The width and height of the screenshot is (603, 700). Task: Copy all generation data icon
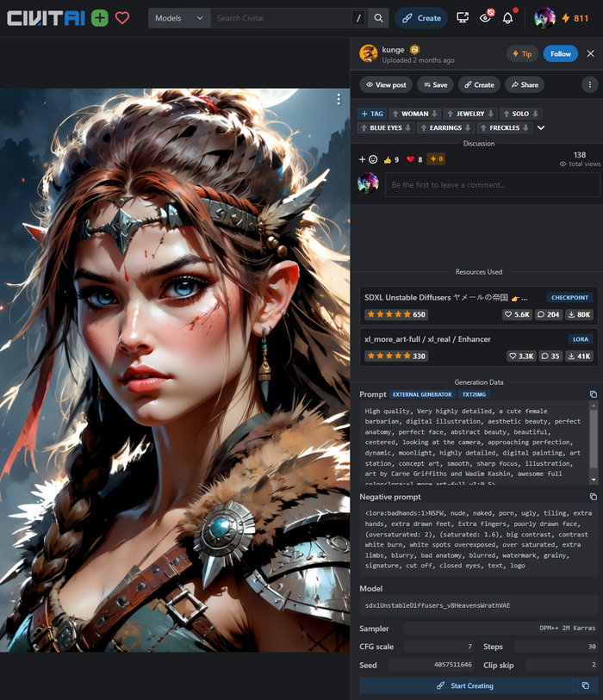click(586, 685)
